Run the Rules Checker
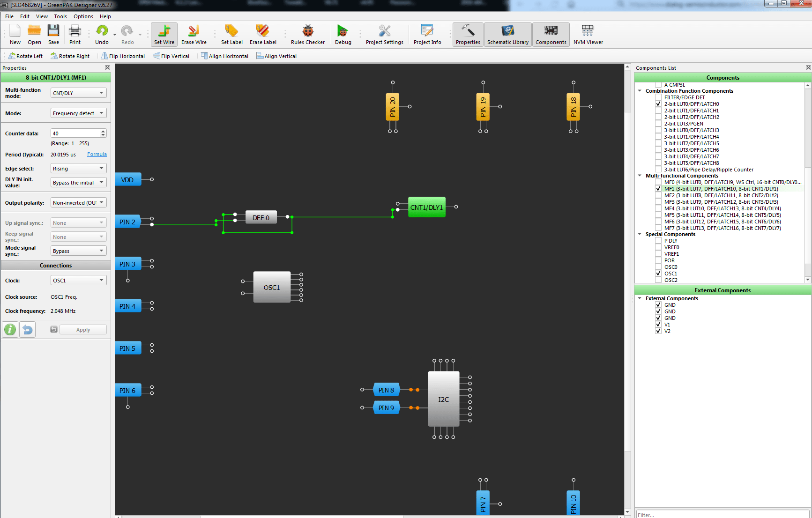 (308, 34)
